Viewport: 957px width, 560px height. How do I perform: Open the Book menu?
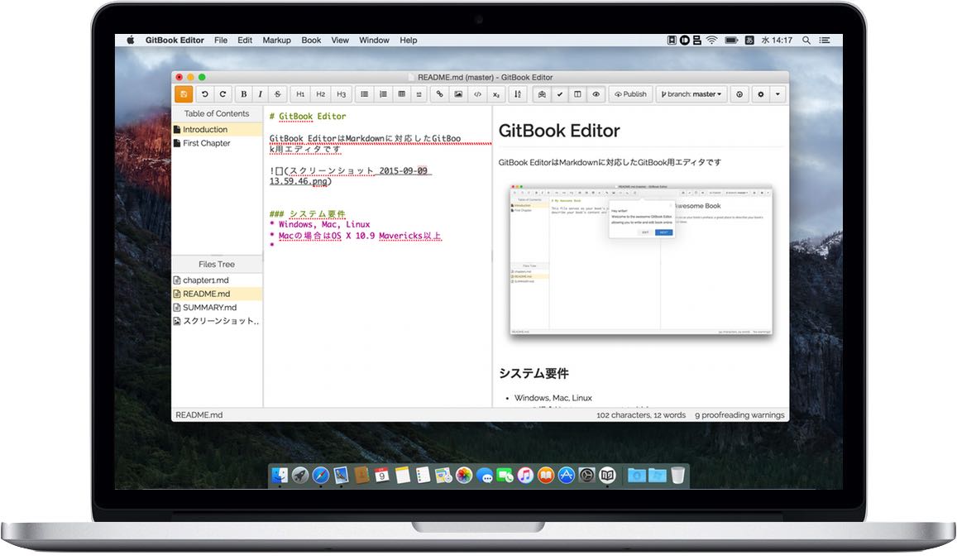point(311,41)
